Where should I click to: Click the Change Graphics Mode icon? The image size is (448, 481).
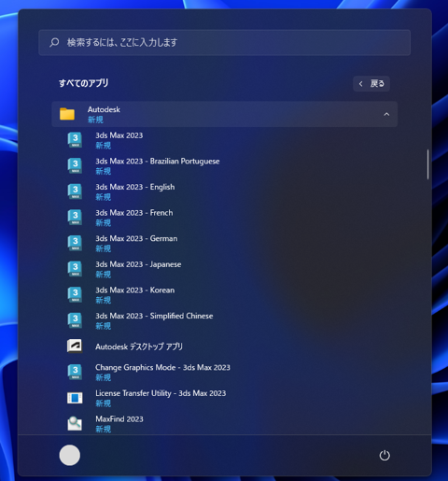click(x=75, y=372)
